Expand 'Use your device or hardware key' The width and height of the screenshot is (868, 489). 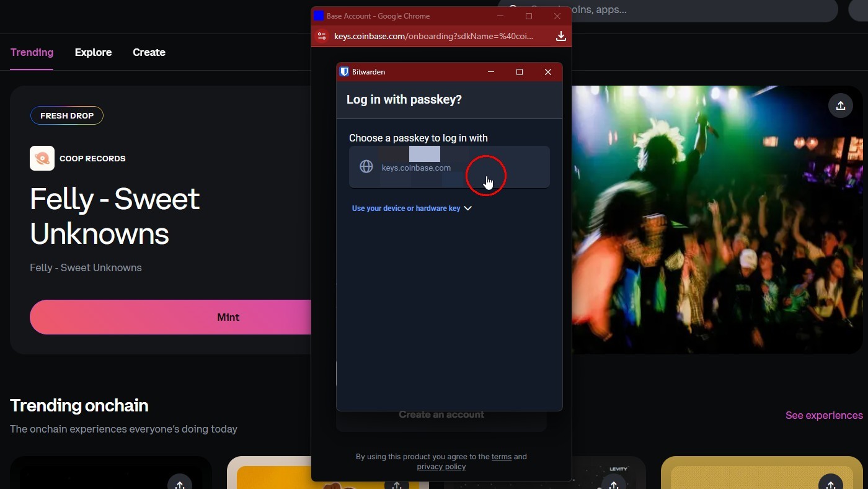412,209
